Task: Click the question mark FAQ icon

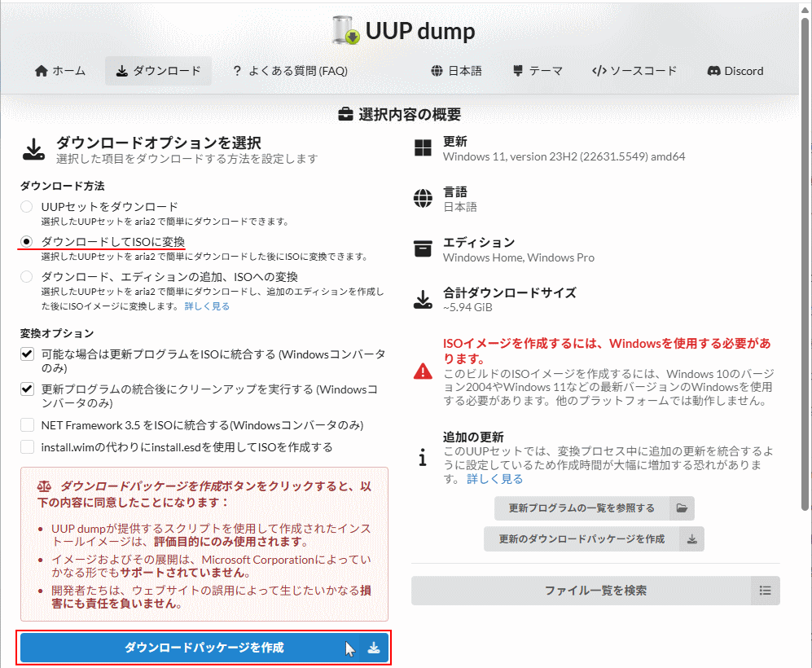Action: (237, 71)
